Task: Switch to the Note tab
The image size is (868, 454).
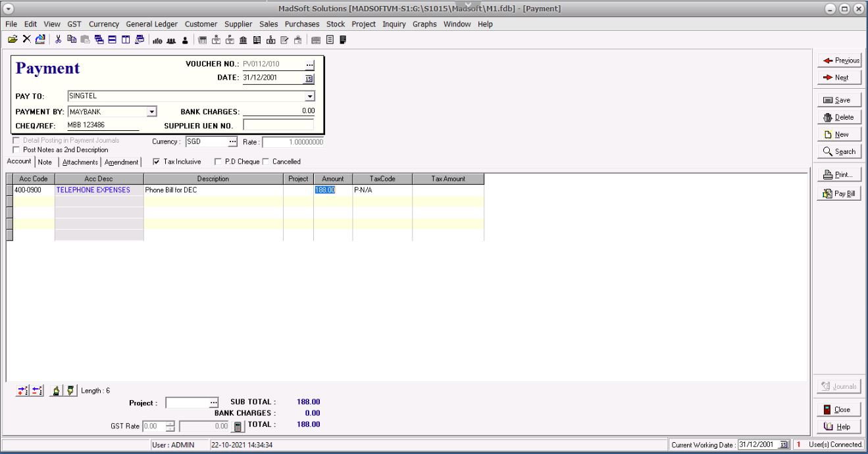Action: (x=45, y=162)
